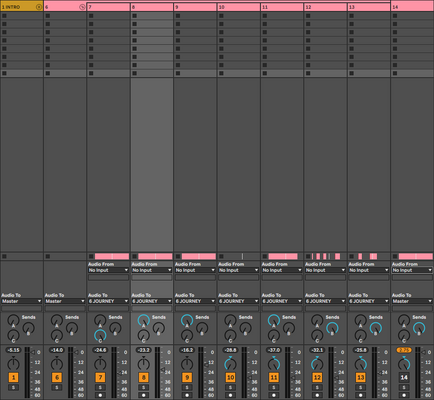Screen dimensions: 434x400
Task: Open Audio From dropdown on track 9
Action: pyautogui.click(x=195, y=270)
